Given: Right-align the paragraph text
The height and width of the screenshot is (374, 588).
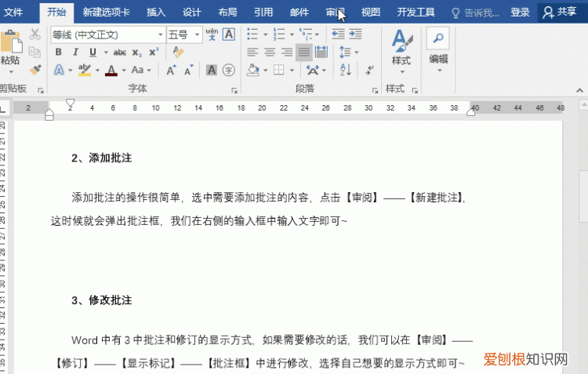Looking at the screenshot, I should pyautogui.click(x=287, y=53).
